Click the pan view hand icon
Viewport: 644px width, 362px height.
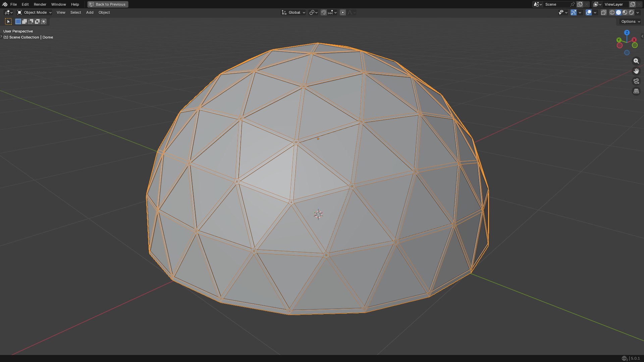point(636,71)
